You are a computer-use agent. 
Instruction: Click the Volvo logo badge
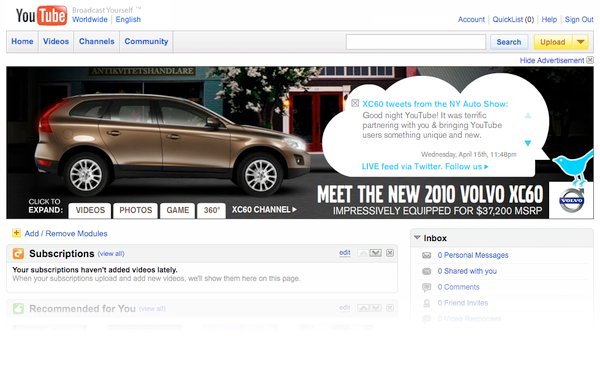tap(572, 201)
